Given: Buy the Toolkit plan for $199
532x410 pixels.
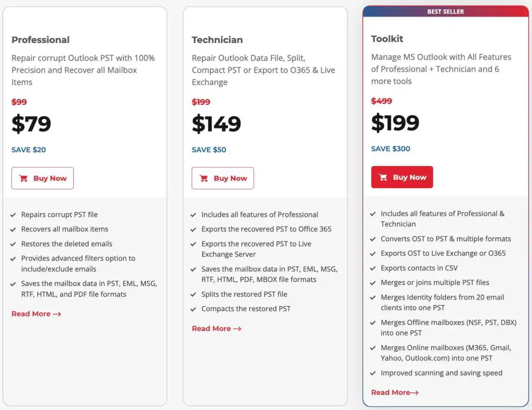Looking at the screenshot, I should click(x=402, y=177).
